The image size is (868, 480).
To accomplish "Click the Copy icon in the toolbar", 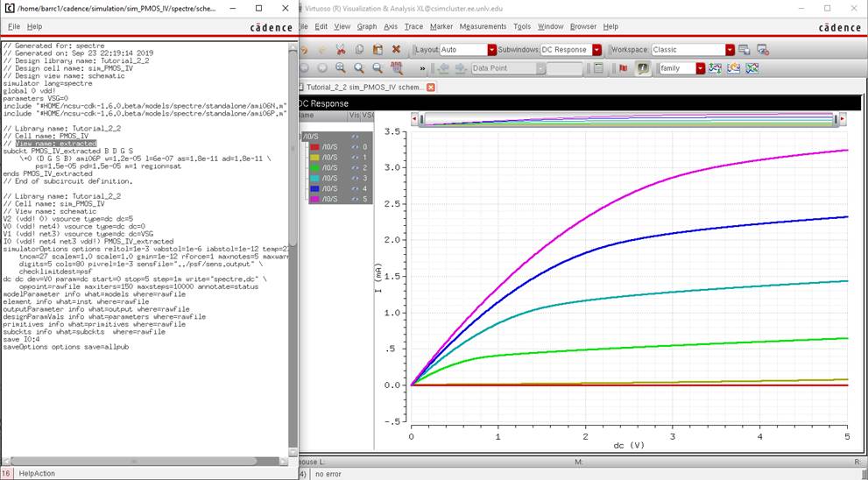I will (x=359, y=50).
